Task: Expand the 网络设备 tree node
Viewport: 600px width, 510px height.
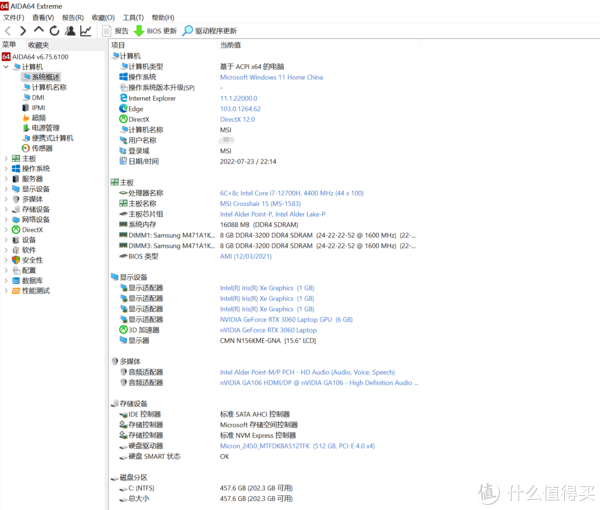Action: 6,219
